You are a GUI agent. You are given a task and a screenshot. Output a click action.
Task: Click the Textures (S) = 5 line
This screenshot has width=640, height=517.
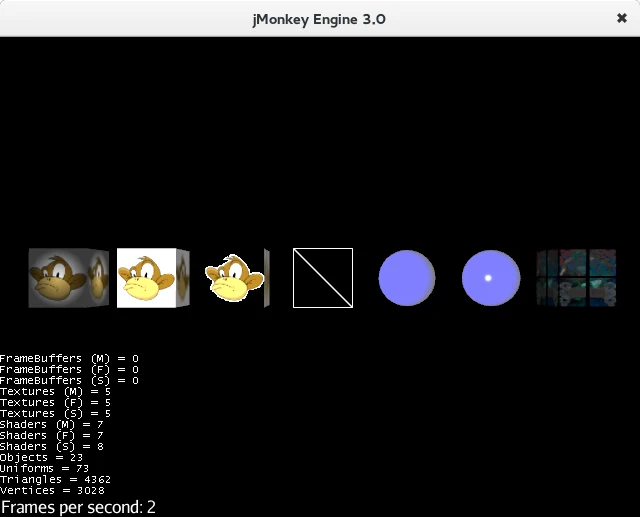pos(55,414)
